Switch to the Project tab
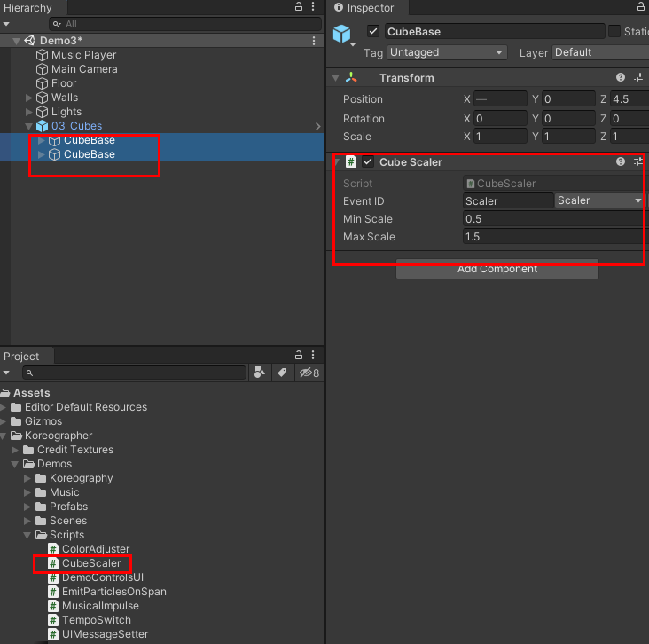The width and height of the screenshot is (649, 644). 21,357
